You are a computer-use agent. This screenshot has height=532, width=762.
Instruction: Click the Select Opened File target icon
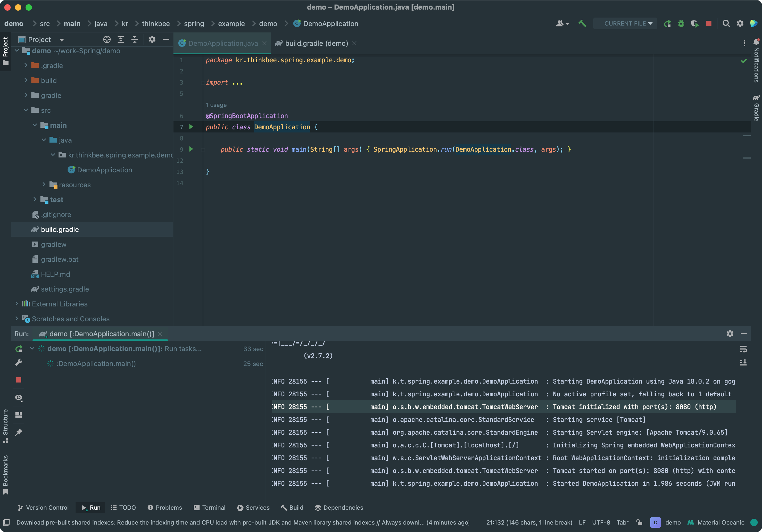coord(106,39)
